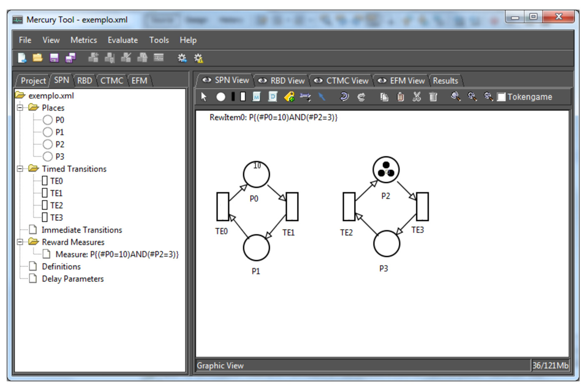The image size is (588, 391).
Task: Switch to the Results tab
Action: [x=445, y=81]
